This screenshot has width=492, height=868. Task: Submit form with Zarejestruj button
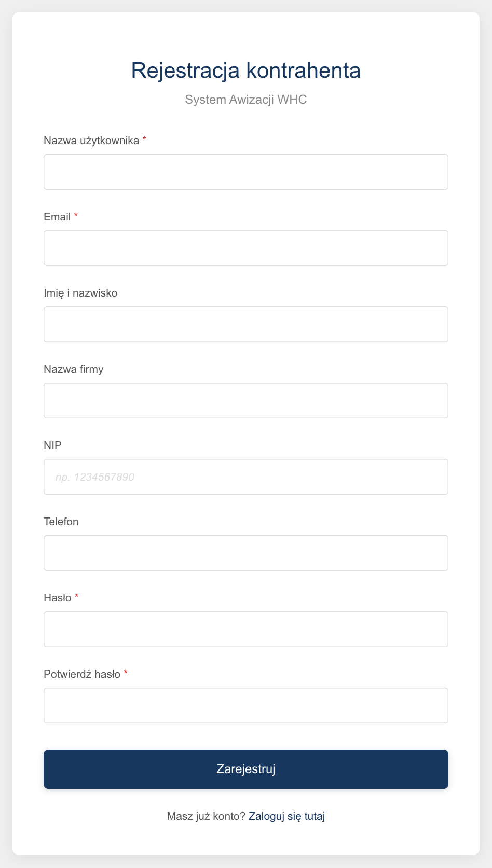point(246,769)
